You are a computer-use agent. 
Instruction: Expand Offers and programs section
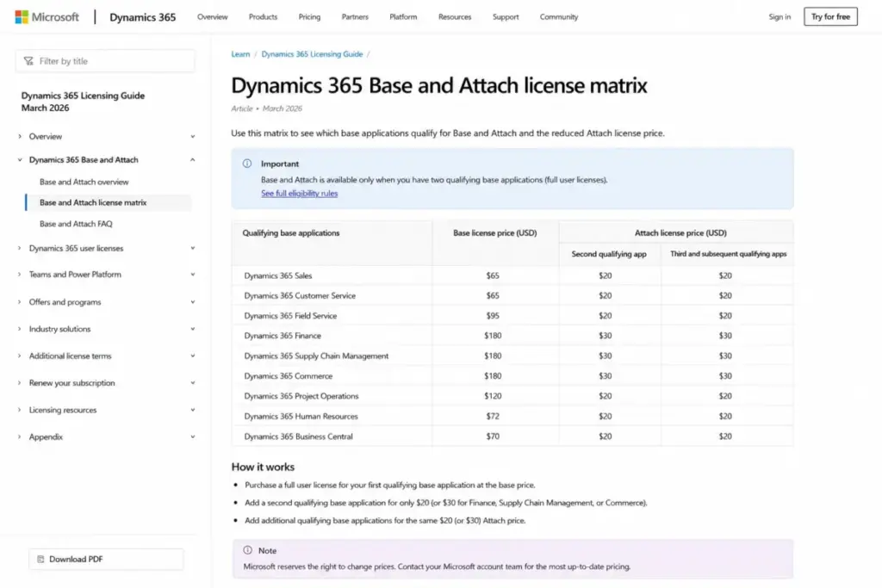20,302
